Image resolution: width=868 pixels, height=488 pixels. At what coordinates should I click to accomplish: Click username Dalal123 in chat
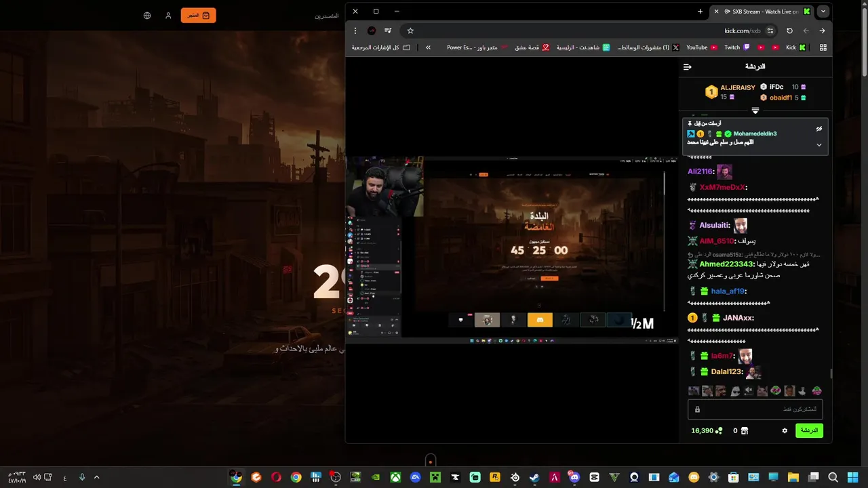[726, 371]
